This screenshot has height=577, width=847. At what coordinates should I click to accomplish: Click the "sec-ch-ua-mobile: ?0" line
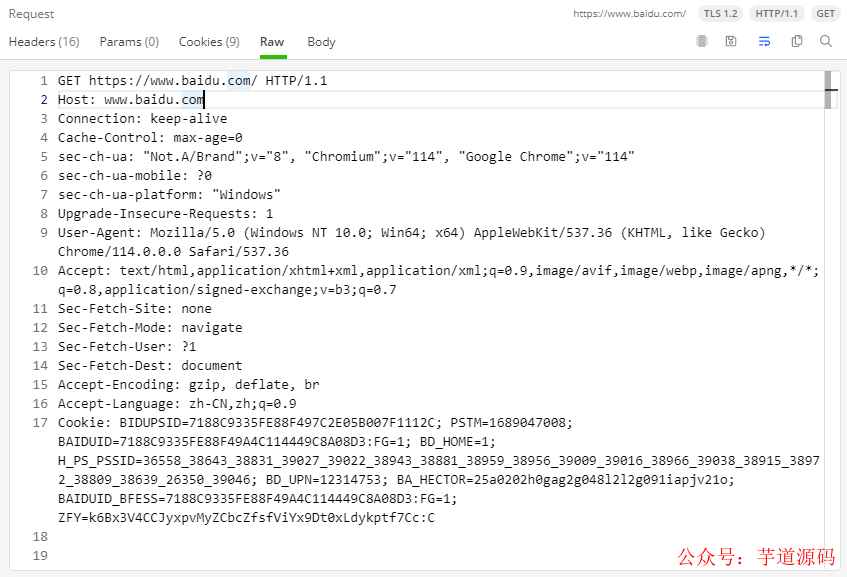point(135,176)
